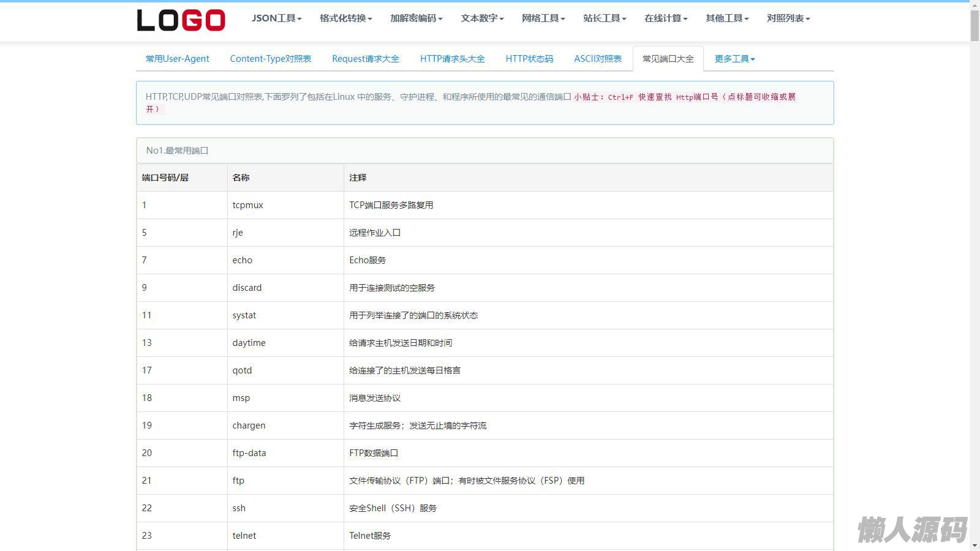The width and height of the screenshot is (980, 551).
Task: Expand the 站长工具 navigation menu
Action: 605,18
